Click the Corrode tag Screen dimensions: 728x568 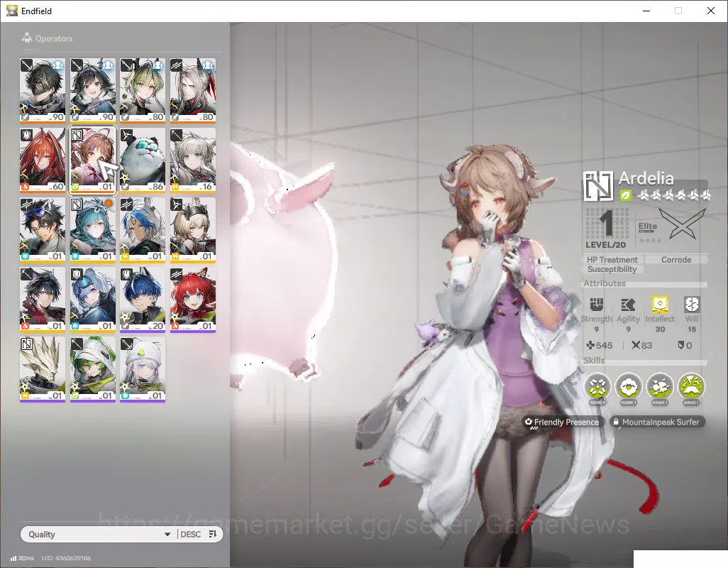(676, 260)
